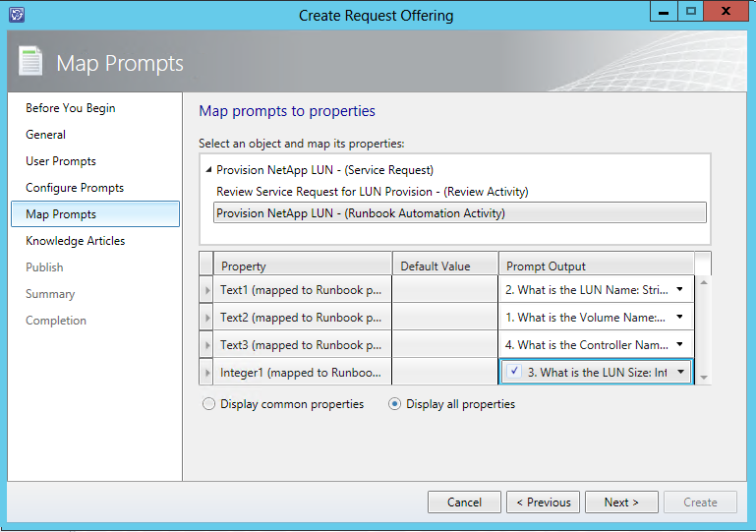Select the Map Prompts step
This screenshot has width=756, height=532.
(95, 214)
